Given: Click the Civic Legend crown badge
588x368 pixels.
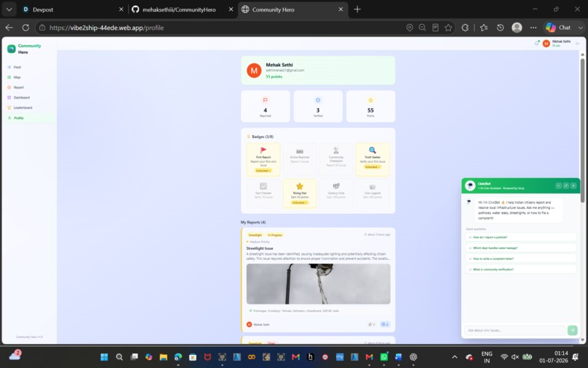Looking at the screenshot, I should 372,193.
